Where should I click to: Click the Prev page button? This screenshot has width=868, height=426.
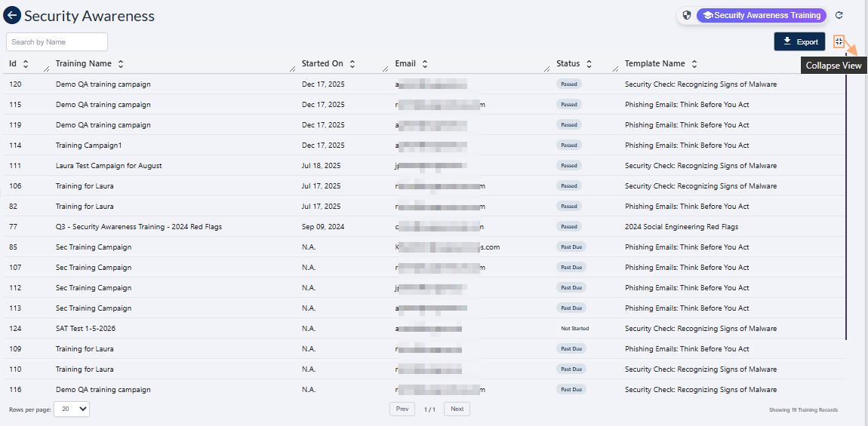402,409
